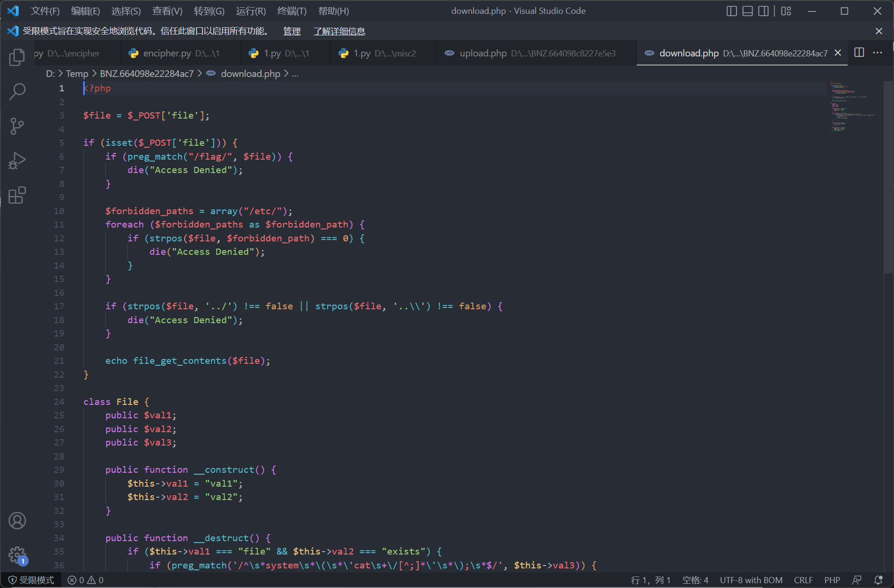Viewport: 894px width, 588px height.
Task: Click the $file = $_POST line
Action: [146, 115]
